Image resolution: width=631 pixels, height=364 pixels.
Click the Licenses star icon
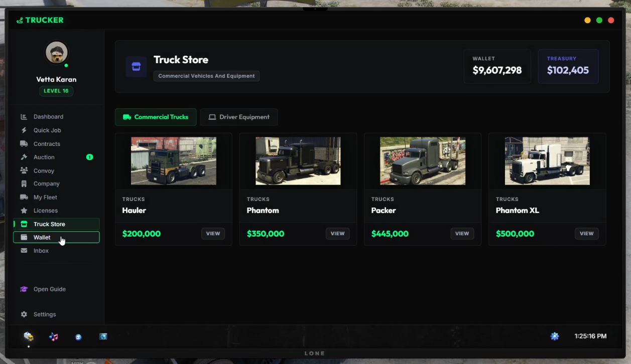[x=24, y=211]
